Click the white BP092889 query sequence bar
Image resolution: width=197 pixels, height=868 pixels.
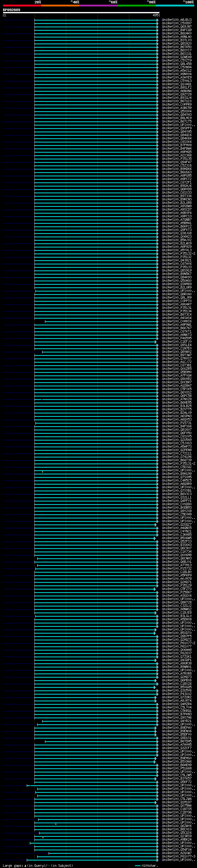pos(81,13)
